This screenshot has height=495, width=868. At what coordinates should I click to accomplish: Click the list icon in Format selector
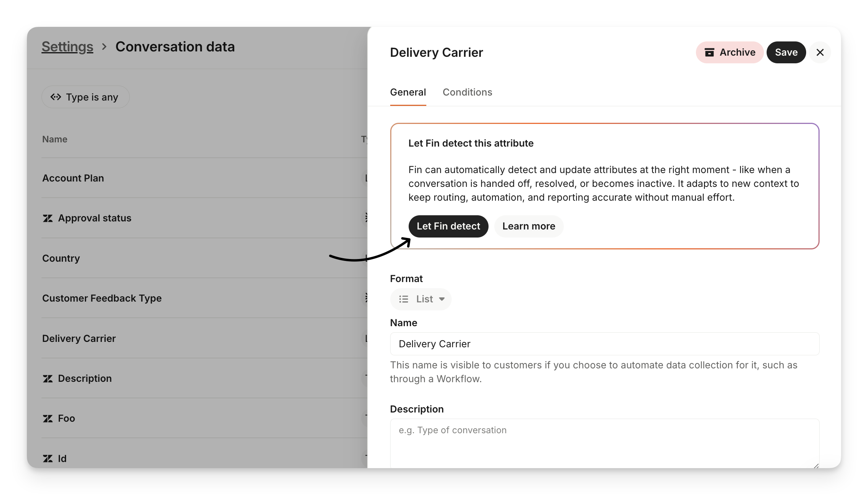coord(404,299)
